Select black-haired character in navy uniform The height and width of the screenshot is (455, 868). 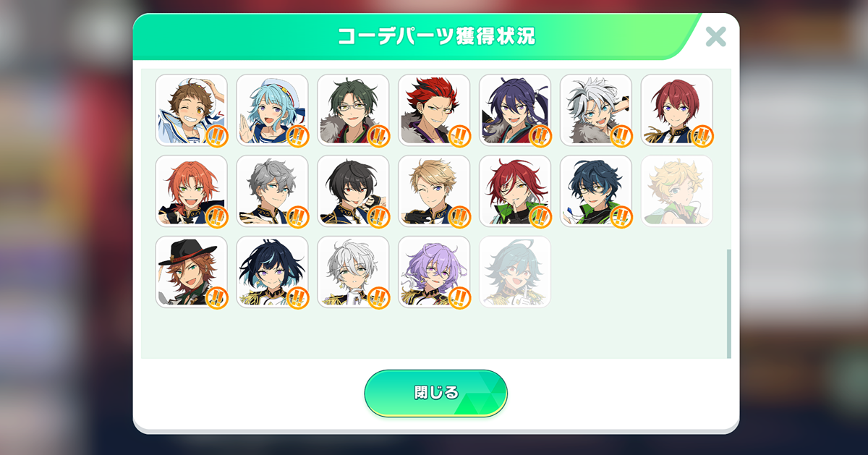[354, 191]
